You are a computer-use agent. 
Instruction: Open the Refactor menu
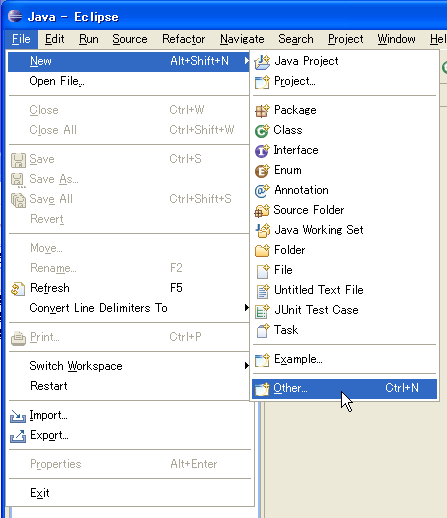point(183,39)
